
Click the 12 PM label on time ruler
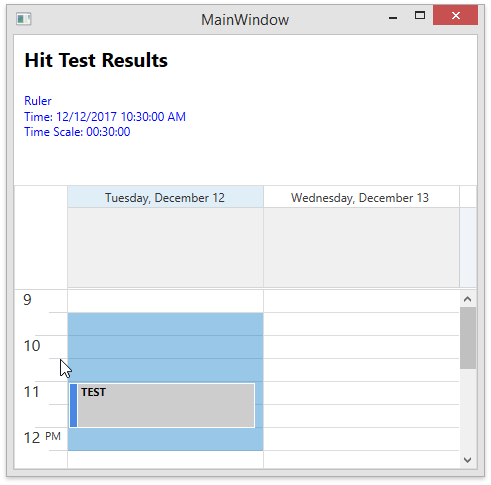click(x=42, y=437)
